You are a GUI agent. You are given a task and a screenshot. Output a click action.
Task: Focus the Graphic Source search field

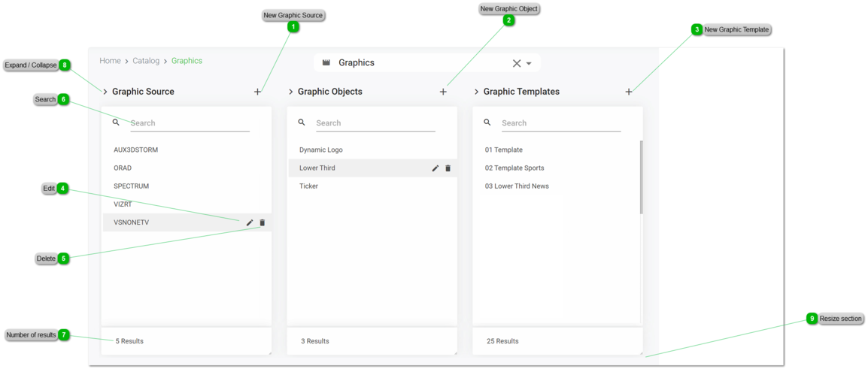(190, 123)
